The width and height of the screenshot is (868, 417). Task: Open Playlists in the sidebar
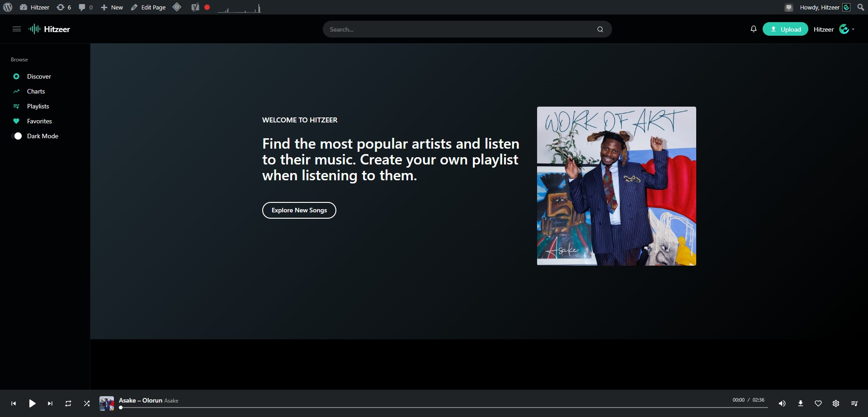pyautogui.click(x=38, y=106)
